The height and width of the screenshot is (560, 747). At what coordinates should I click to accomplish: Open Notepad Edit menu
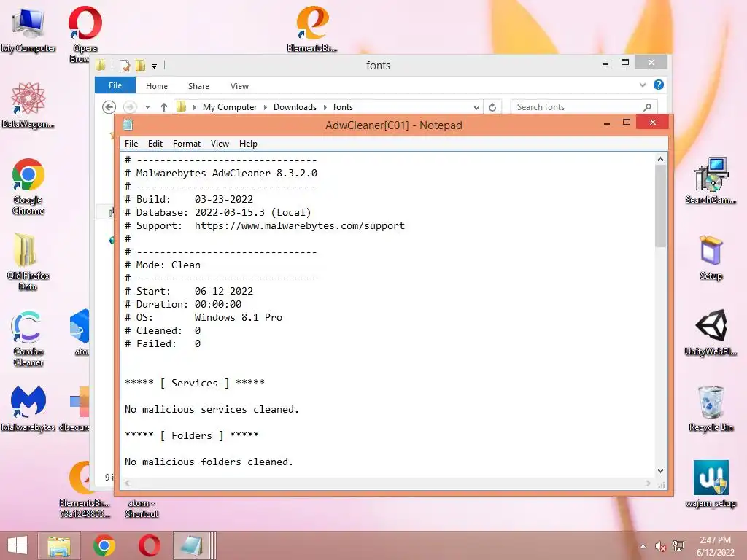(x=155, y=144)
